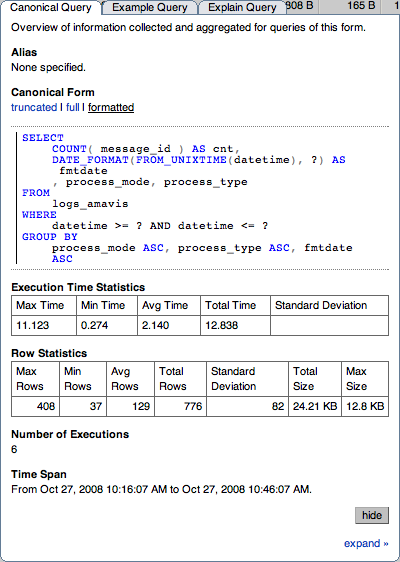Viewport: 400px width, 562px height.
Task: Click the Max Size column header
Action: tap(365, 379)
